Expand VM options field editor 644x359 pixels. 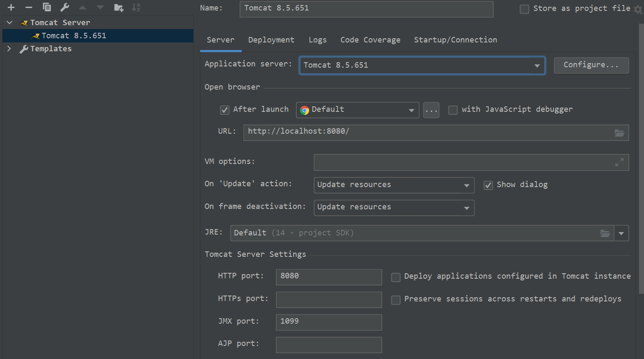(619, 162)
